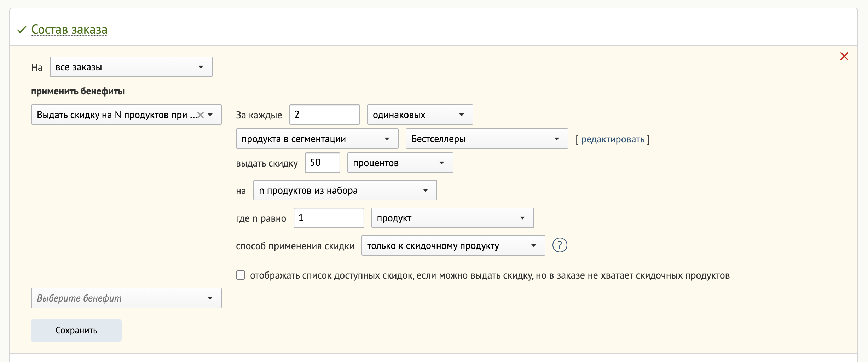Open the n продуктов из набора dropdown

pos(345,190)
